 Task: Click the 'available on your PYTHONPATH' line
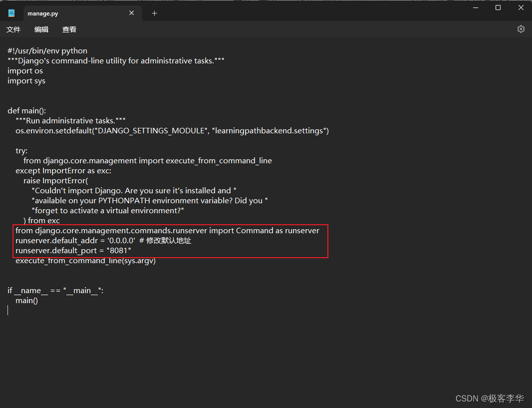pos(150,201)
